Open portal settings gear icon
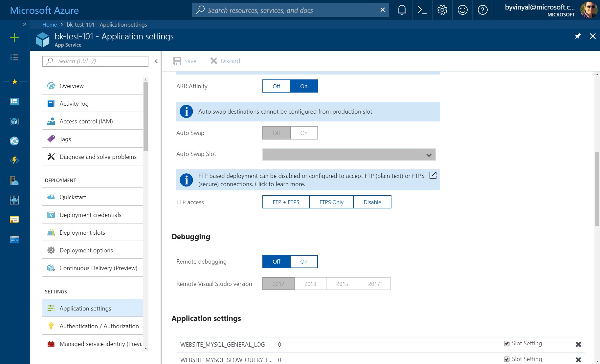Viewport: 600px width, 364px height. click(x=442, y=10)
